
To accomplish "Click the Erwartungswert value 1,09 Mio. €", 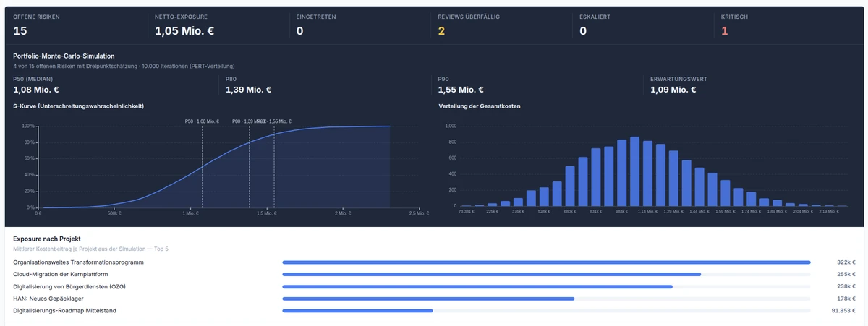I will tap(673, 90).
